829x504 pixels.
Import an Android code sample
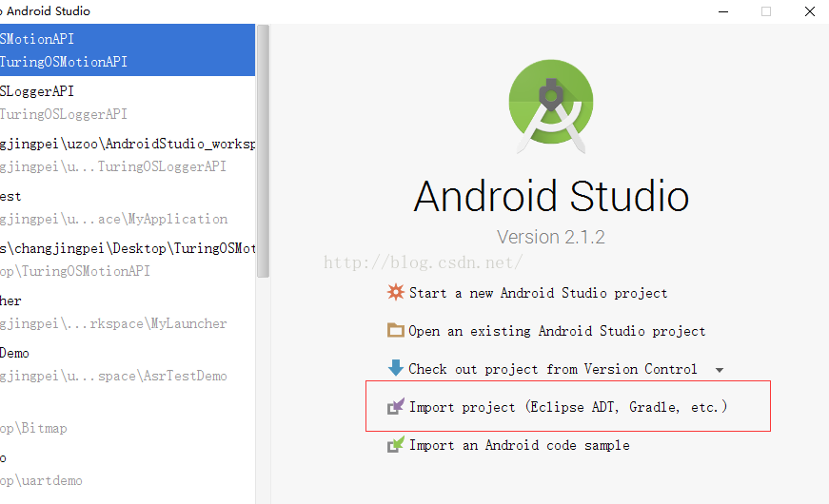(x=519, y=445)
